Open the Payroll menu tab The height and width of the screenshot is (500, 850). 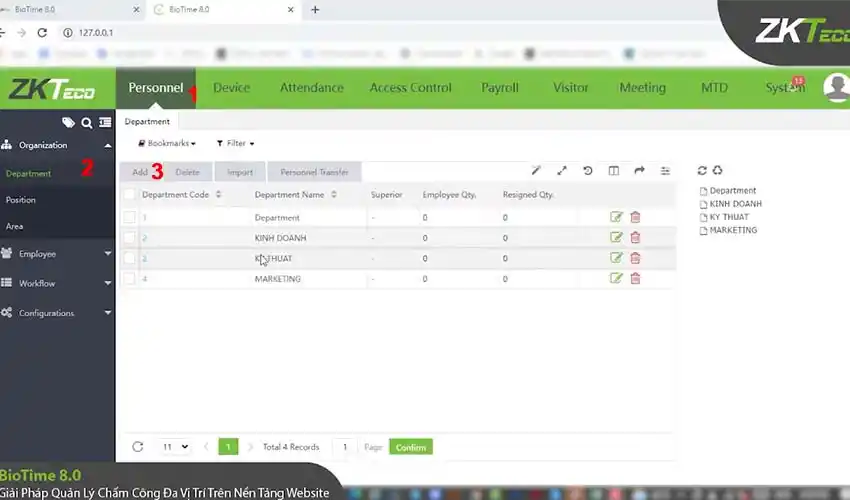click(500, 88)
